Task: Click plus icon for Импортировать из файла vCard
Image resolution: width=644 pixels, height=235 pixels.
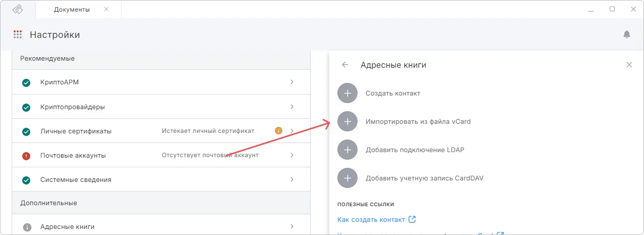Action: [347, 122]
